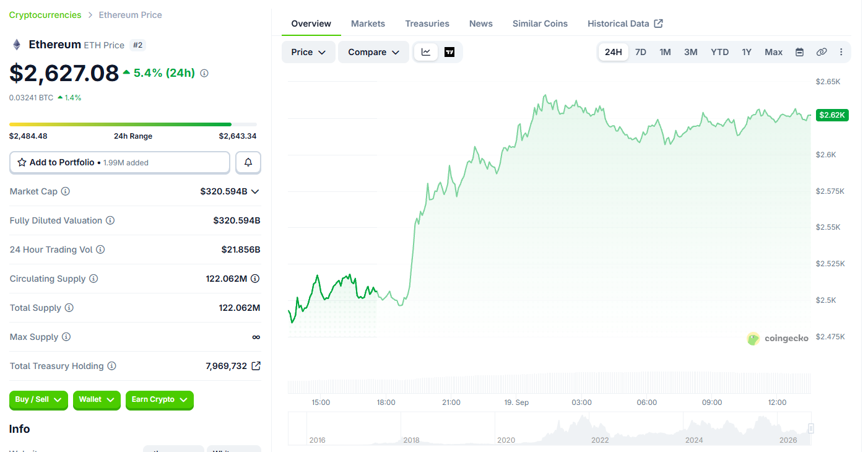Select YTD chart range
The height and width of the screenshot is (452, 868).
[x=719, y=52]
